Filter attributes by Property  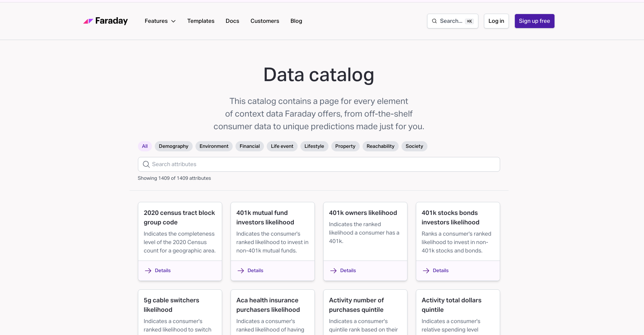[345, 146]
